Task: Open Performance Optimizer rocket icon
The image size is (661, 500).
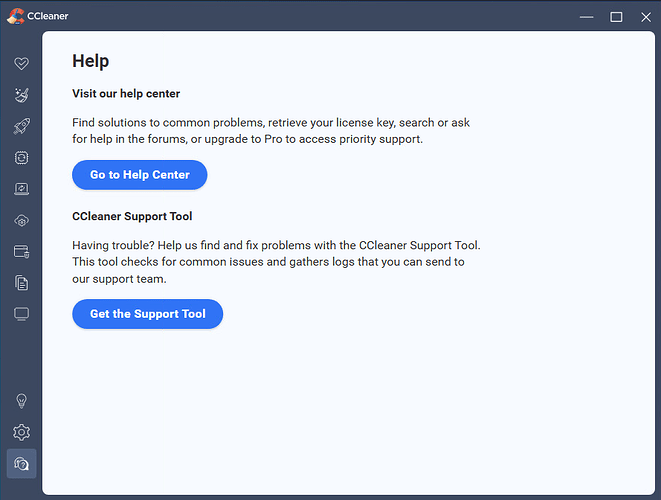Action: click(21, 126)
